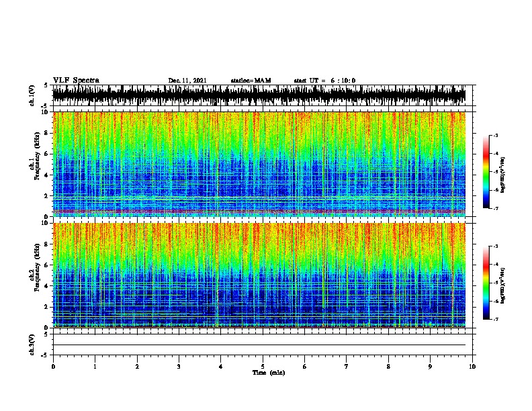
Task: Click the "Time (min)" x-axis label
Action: click(269, 373)
